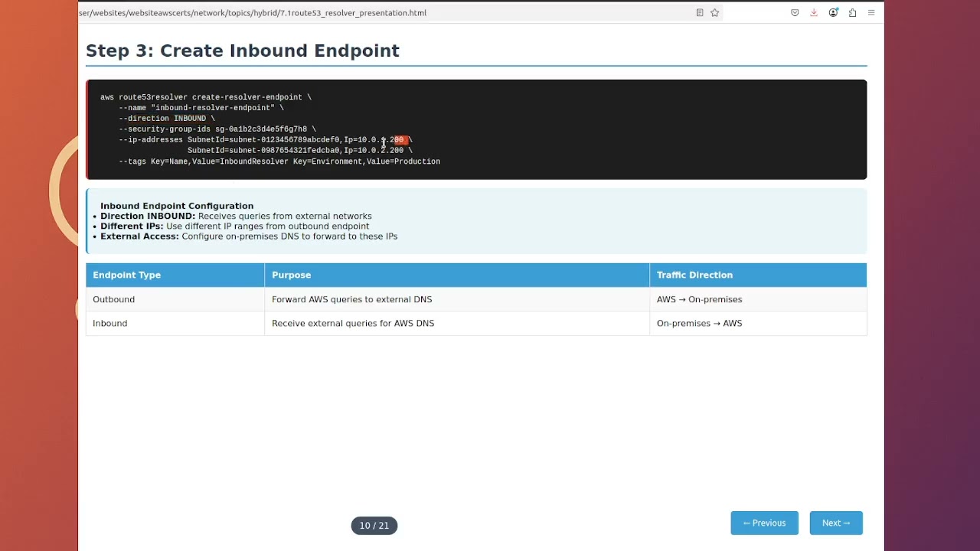Click the Traffic Direction column header

click(758, 275)
